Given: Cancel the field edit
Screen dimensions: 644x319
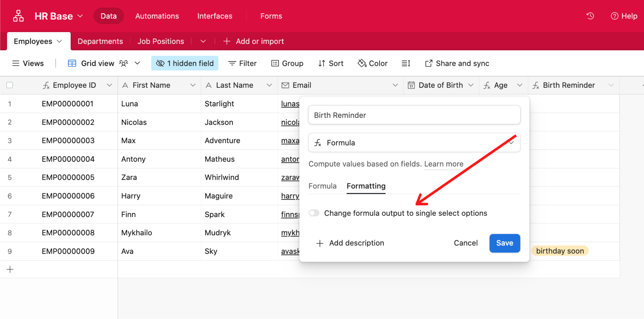Looking at the screenshot, I should (x=466, y=243).
